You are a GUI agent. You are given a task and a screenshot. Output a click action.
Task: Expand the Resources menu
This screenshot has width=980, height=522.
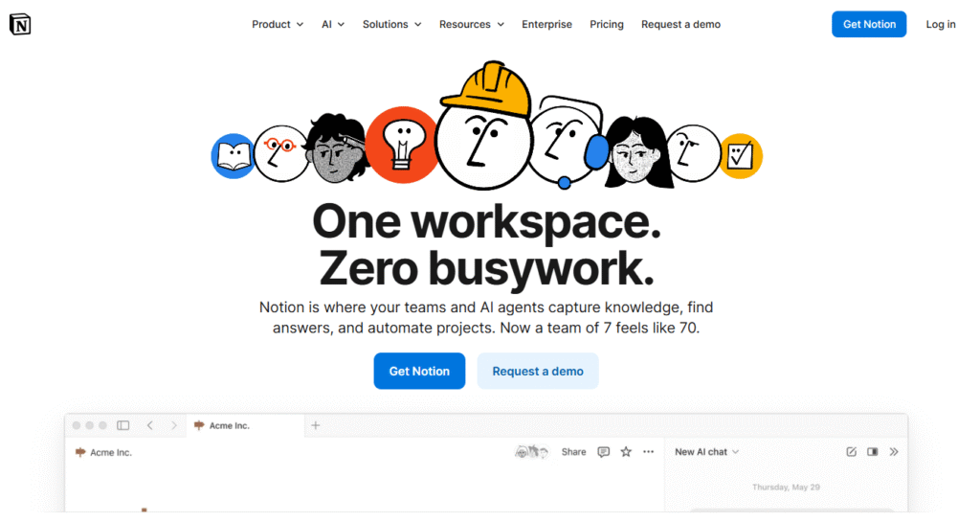pos(471,24)
